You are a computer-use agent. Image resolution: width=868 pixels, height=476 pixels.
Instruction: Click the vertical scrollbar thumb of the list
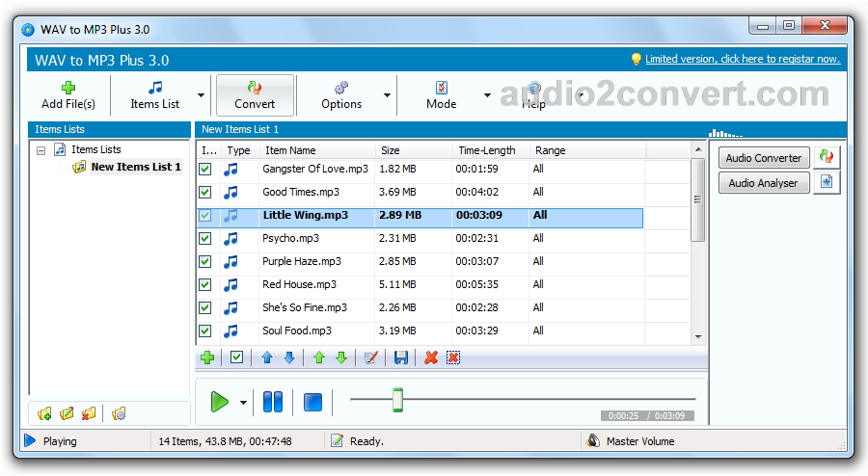click(x=697, y=199)
